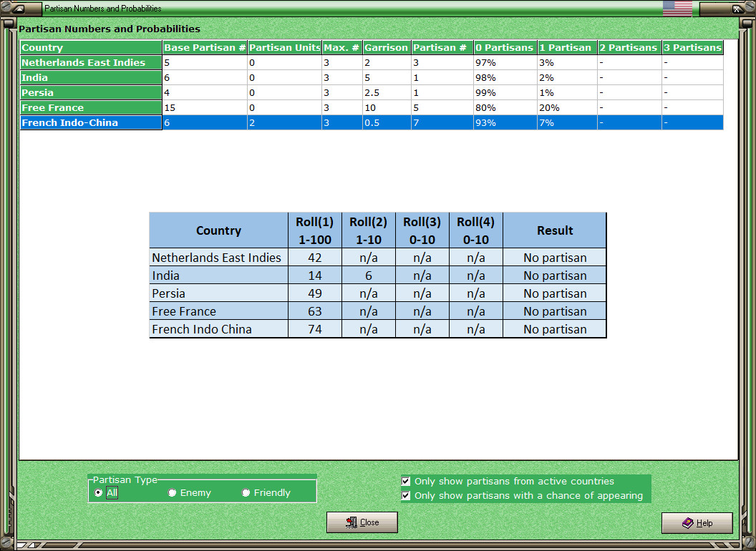This screenshot has width=756, height=551.
Task: Sort by Country column header
Action: pyautogui.click(x=91, y=47)
